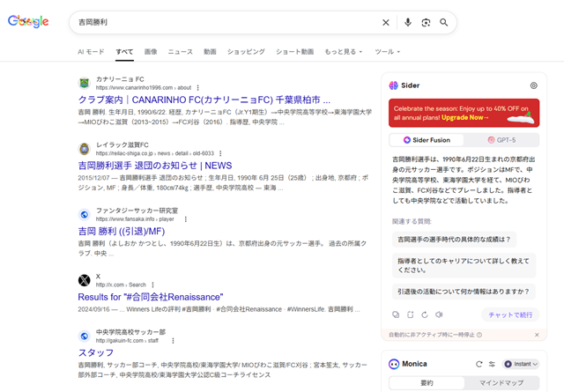
Task: Open Sider settings gear icon
Action: [533, 85]
